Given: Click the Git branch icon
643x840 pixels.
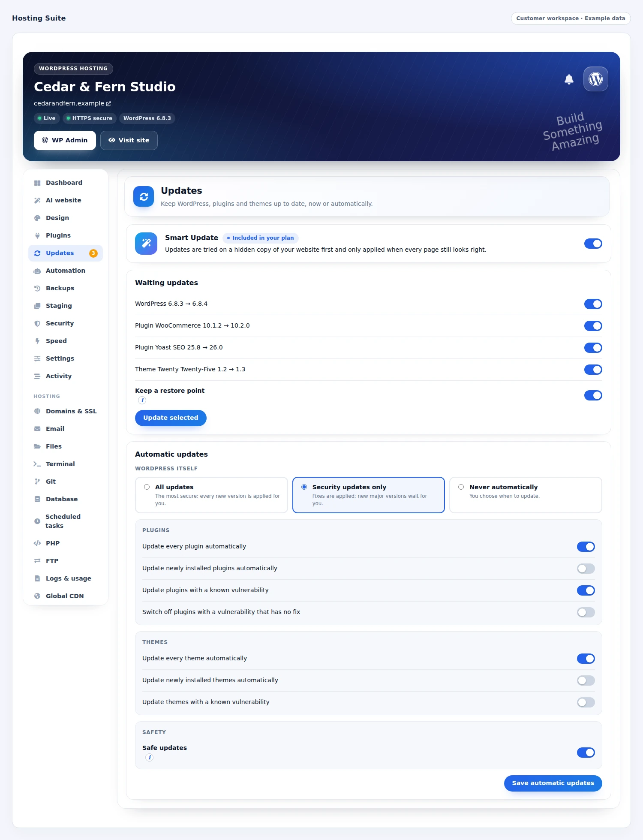Looking at the screenshot, I should point(37,482).
